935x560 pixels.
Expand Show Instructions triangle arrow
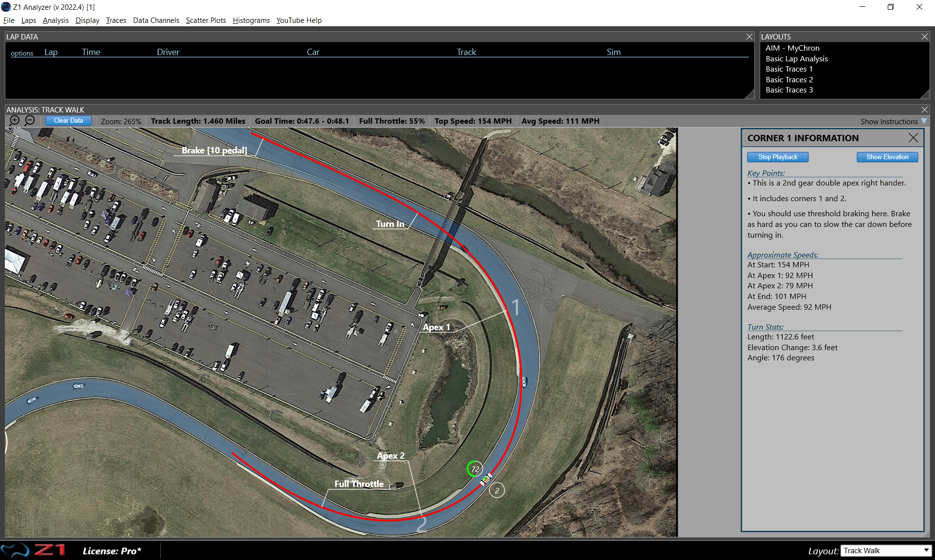coord(924,121)
